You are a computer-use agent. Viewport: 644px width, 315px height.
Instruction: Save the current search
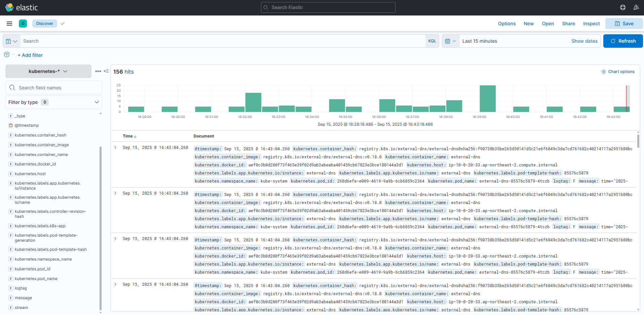click(x=624, y=24)
